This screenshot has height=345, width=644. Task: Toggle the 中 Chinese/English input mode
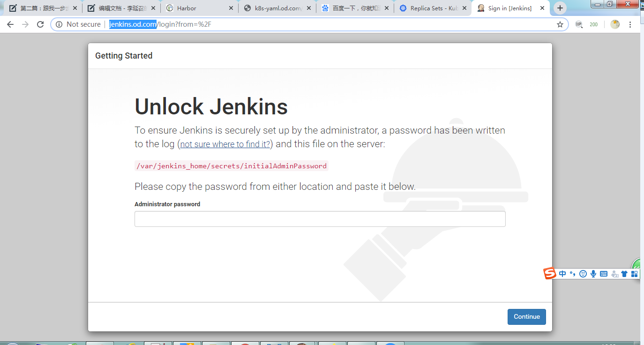(562, 274)
